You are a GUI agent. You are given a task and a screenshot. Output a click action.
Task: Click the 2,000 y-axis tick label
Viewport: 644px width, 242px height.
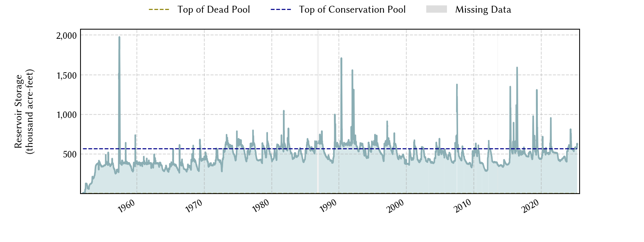click(67, 36)
